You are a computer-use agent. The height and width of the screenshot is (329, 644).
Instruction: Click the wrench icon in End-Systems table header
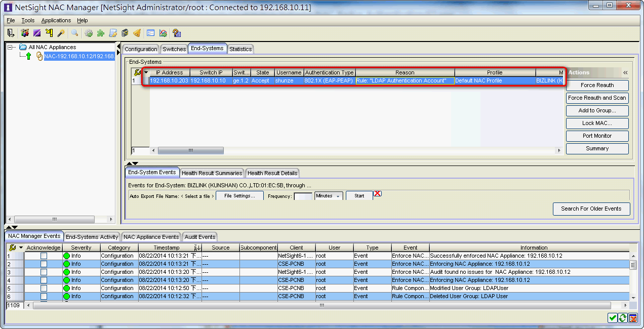(138, 72)
